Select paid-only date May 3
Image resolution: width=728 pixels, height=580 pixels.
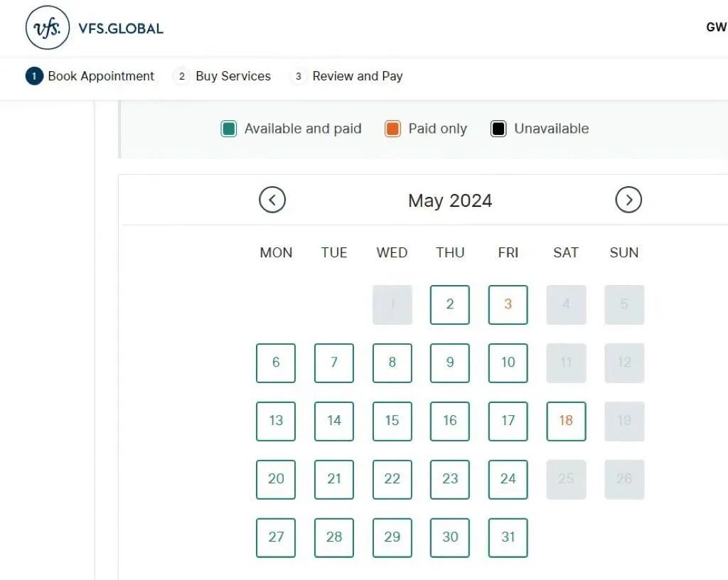508,304
